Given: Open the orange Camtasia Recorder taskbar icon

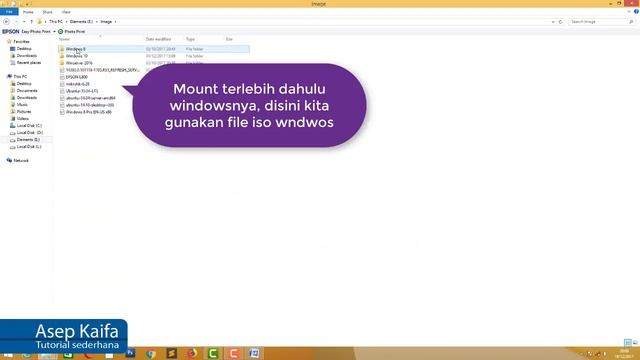Looking at the screenshot, I should [233, 353].
